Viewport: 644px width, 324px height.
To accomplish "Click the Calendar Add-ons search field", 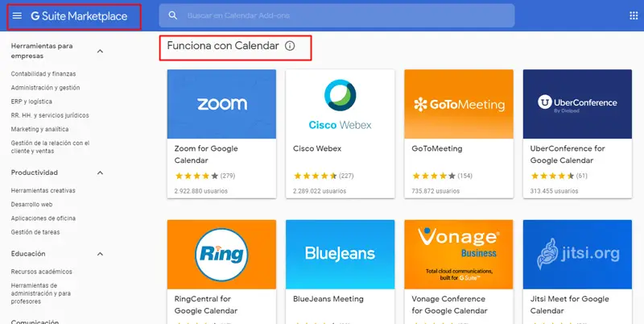I will coord(346,16).
